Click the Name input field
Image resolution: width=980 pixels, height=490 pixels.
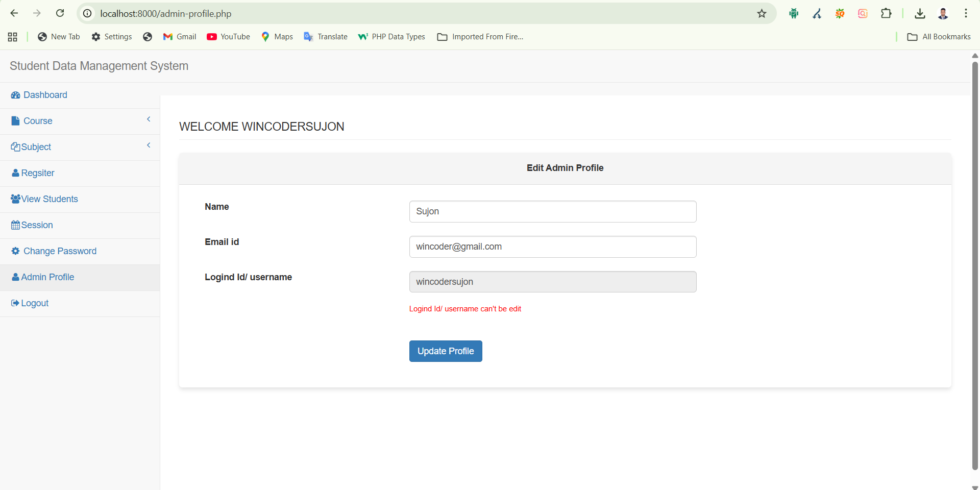tap(552, 211)
